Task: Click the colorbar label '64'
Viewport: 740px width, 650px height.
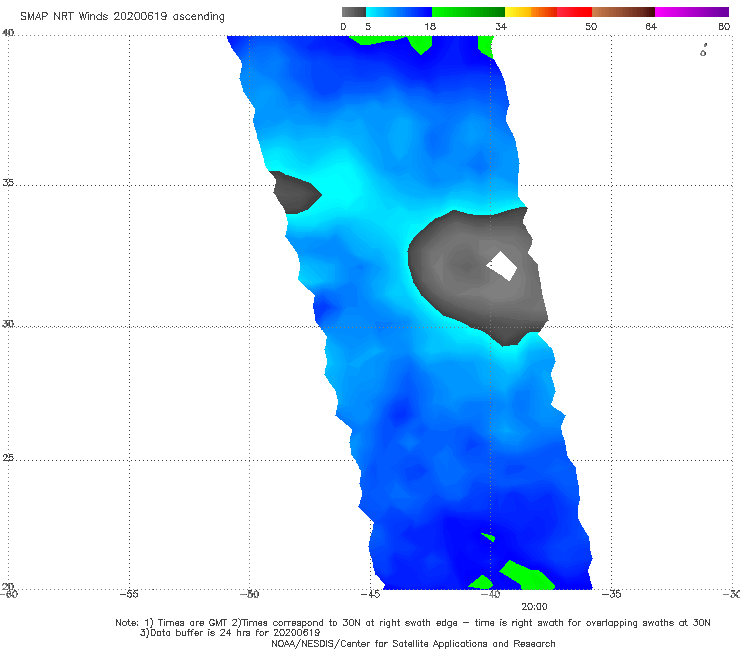Action: coord(651,26)
